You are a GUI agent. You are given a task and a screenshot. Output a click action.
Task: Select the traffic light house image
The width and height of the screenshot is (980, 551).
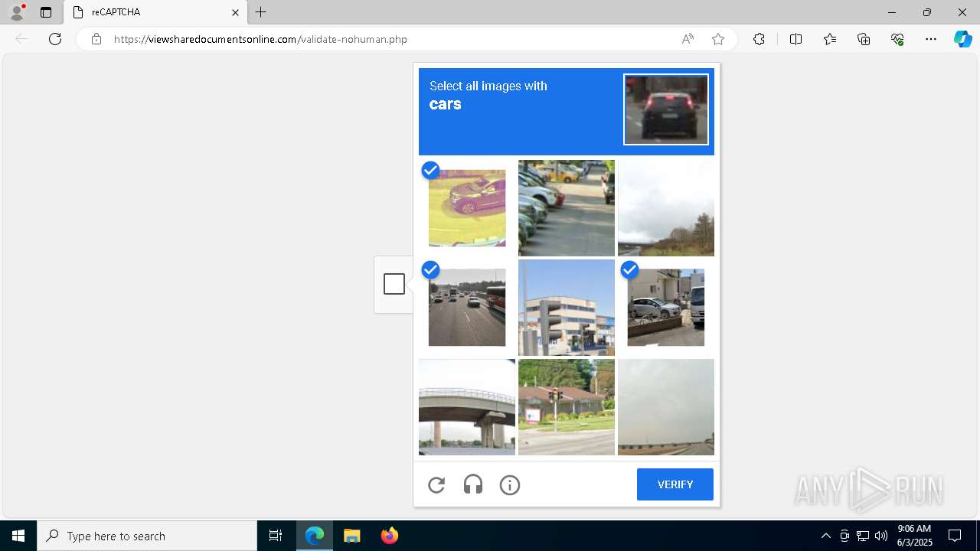567,407
